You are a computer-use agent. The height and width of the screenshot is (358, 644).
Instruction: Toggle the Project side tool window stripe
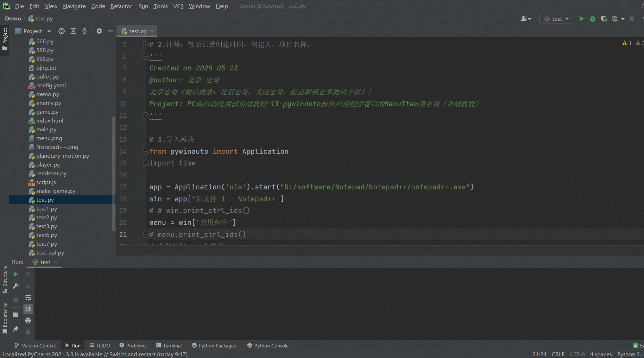point(5,39)
